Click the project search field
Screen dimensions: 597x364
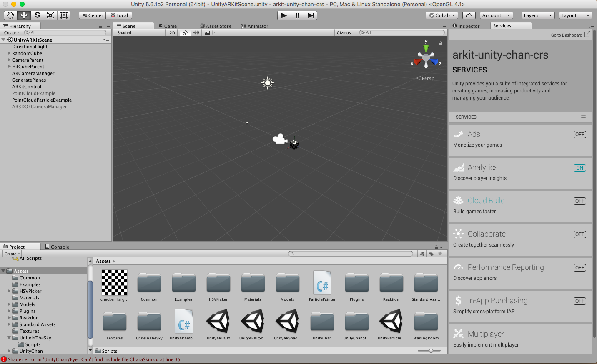click(351, 253)
